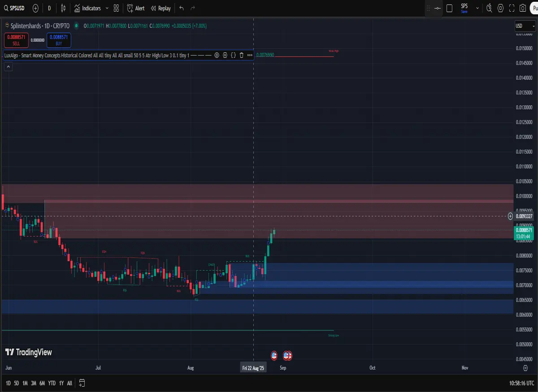
Task: Click the plus icon at 0.0093327 price
Action: (510, 216)
